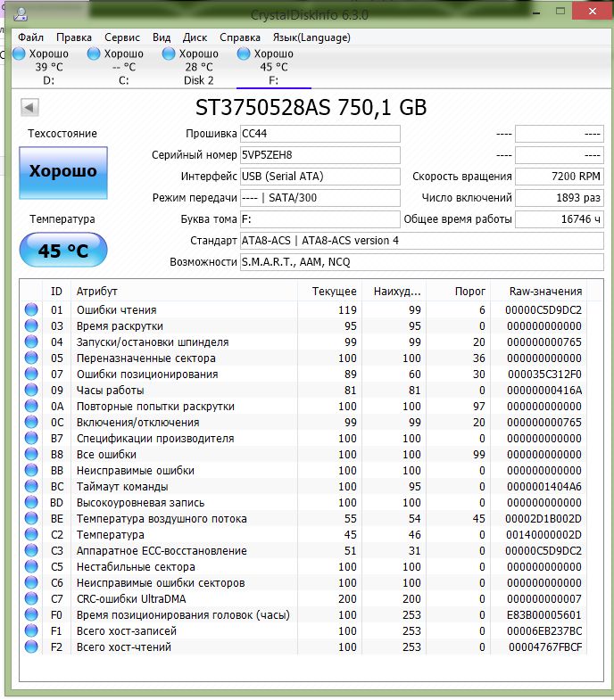
Task: Click the Хорошо health status button
Action: [63, 172]
